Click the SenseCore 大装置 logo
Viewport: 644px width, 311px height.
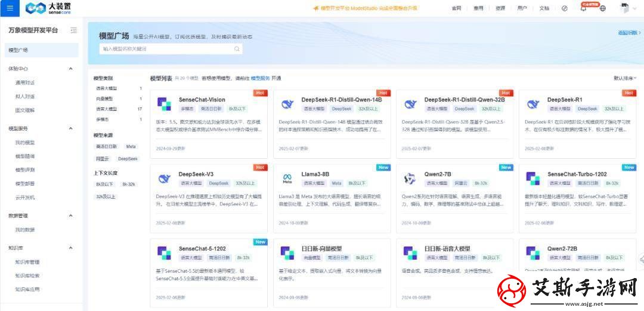(x=48, y=8)
